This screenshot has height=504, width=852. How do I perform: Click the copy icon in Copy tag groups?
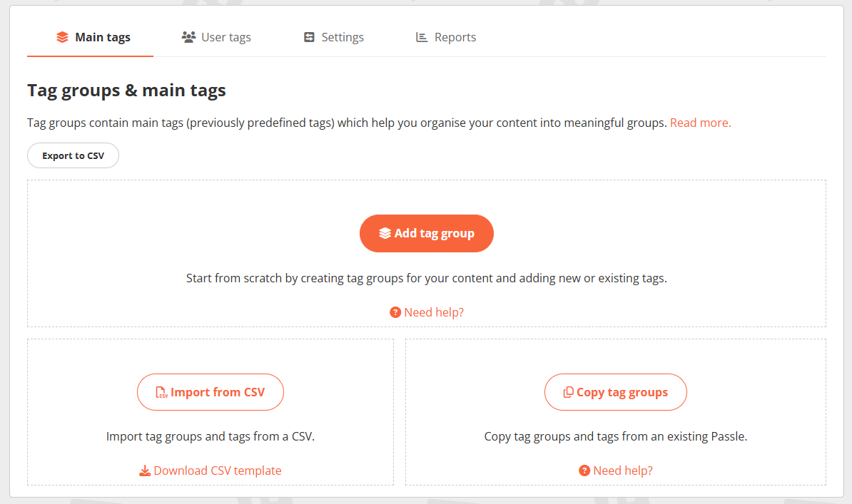pyautogui.click(x=568, y=392)
